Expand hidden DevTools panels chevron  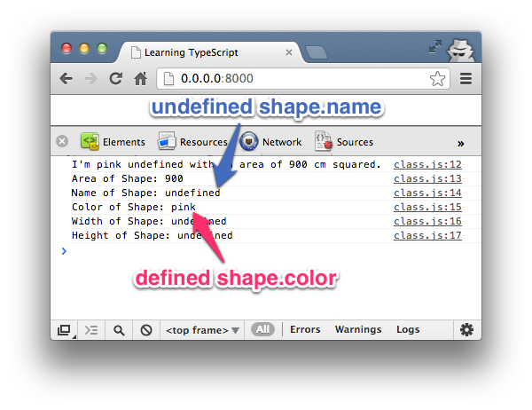[x=460, y=142]
